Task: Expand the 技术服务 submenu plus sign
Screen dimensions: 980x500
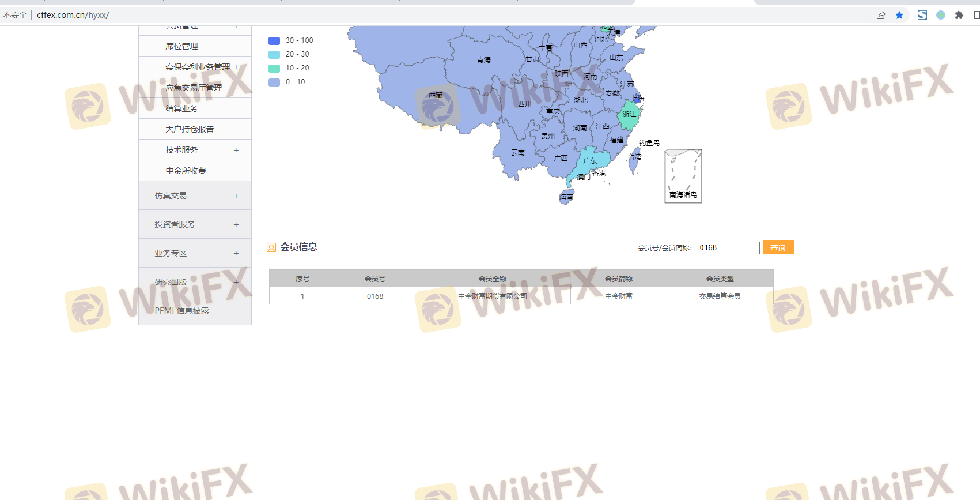Action: (x=236, y=150)
